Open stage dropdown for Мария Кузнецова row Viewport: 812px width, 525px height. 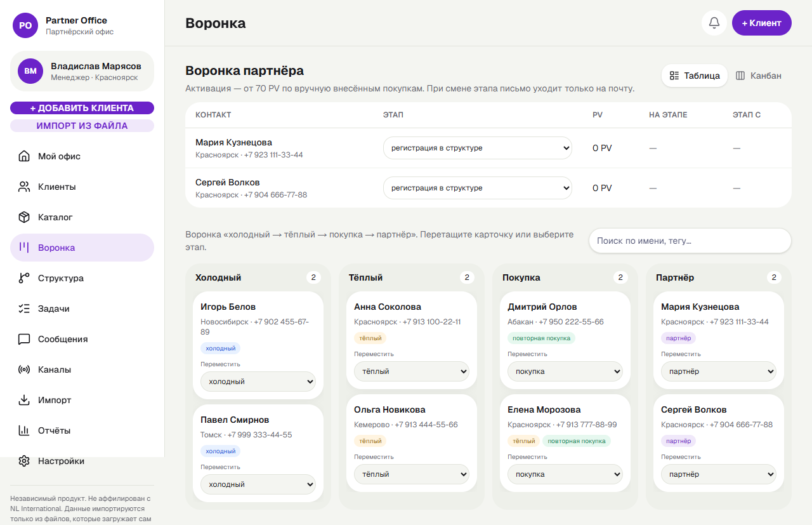tap(478, 148)
